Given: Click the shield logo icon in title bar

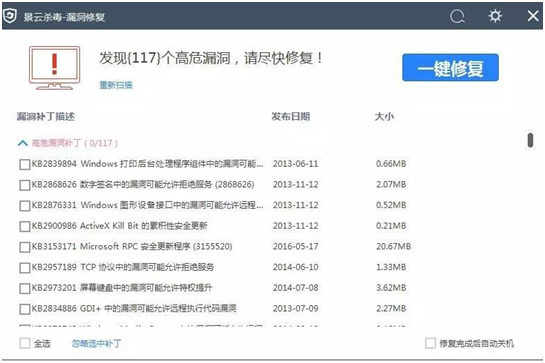Looking at the screenshot, I should click(x=9, y=16).
